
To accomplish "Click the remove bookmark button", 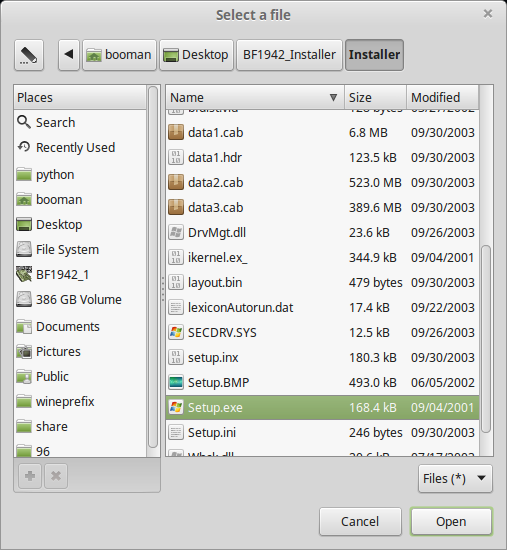I will coord(56,476).
